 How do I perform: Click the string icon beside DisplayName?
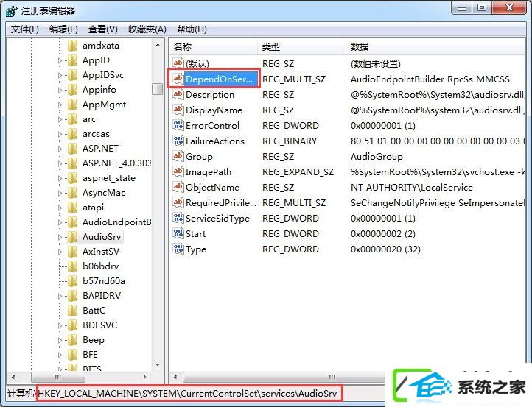[x=178, y=110]
